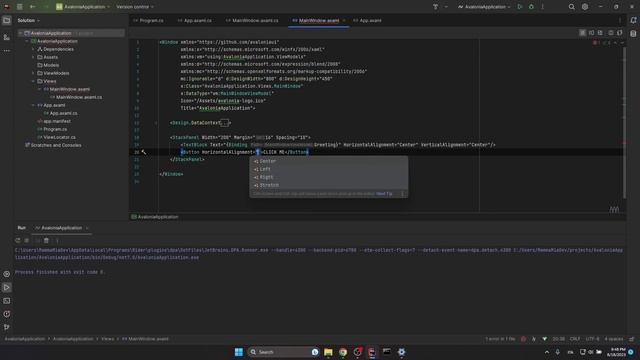This screenshot has width=640, height=360.
Task: Collapse the Views folder
Action: (x=33, y=81)
